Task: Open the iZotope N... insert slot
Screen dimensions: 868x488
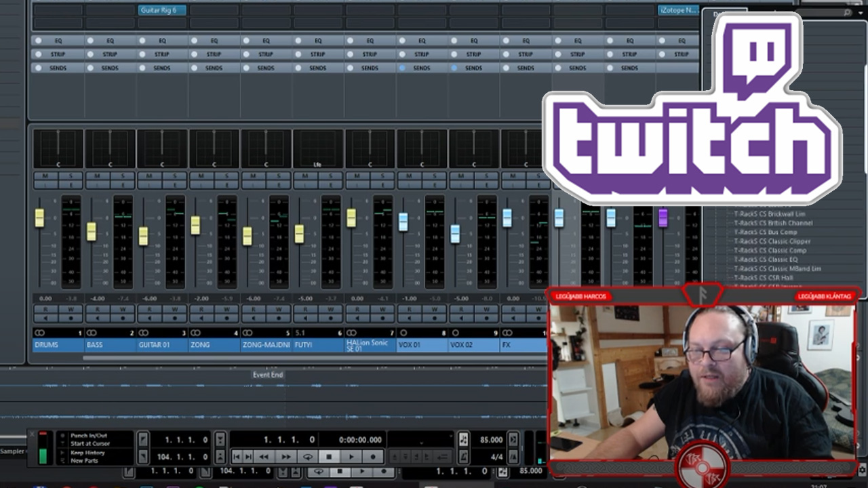Action: [678, 10]
